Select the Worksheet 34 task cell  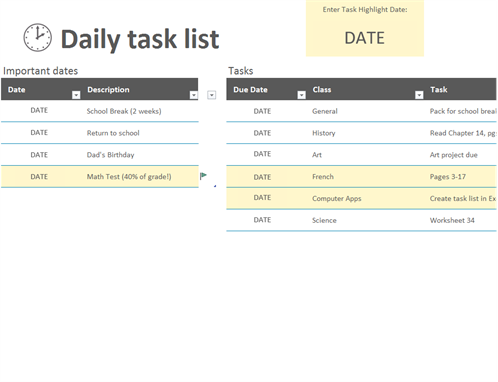click(x=452, y=220)
